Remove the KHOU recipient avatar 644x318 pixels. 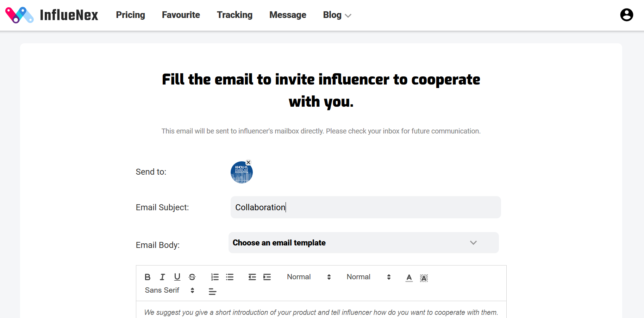(x=248, y=162)
